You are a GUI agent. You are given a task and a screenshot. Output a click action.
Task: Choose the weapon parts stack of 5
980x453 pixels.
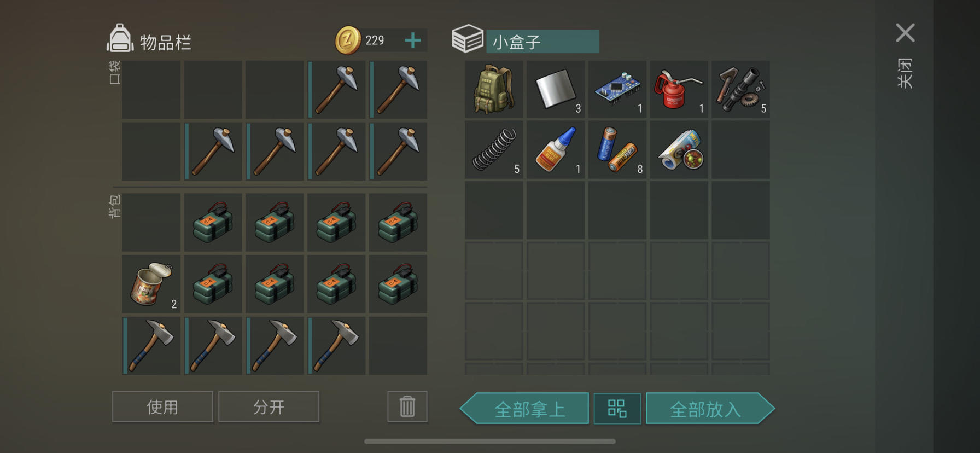pyautogui.click(x=740, y=89)
